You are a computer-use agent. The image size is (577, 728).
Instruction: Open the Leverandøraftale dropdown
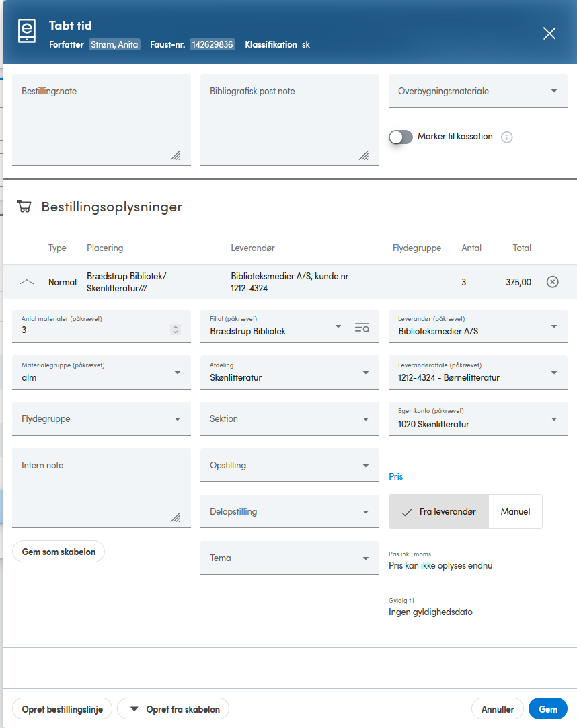pos(478,372)
